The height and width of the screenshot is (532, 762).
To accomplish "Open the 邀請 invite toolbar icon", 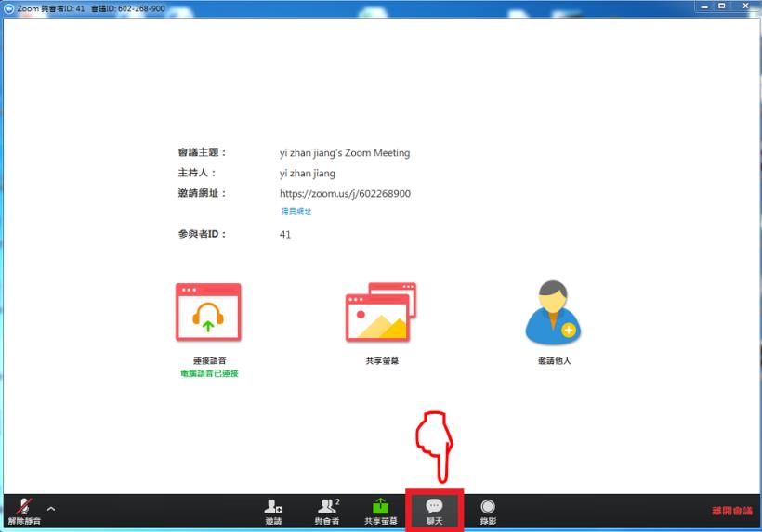I will pyautogui.click(x=273, y=512).
